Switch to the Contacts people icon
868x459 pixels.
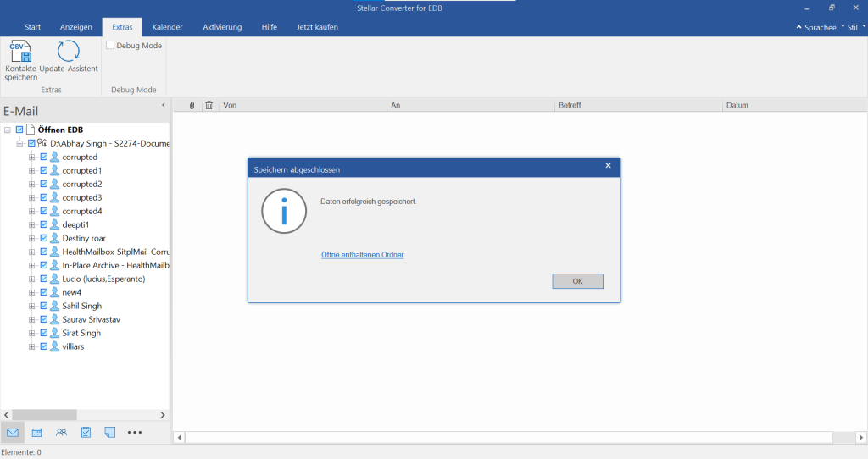tap(61, 433)
